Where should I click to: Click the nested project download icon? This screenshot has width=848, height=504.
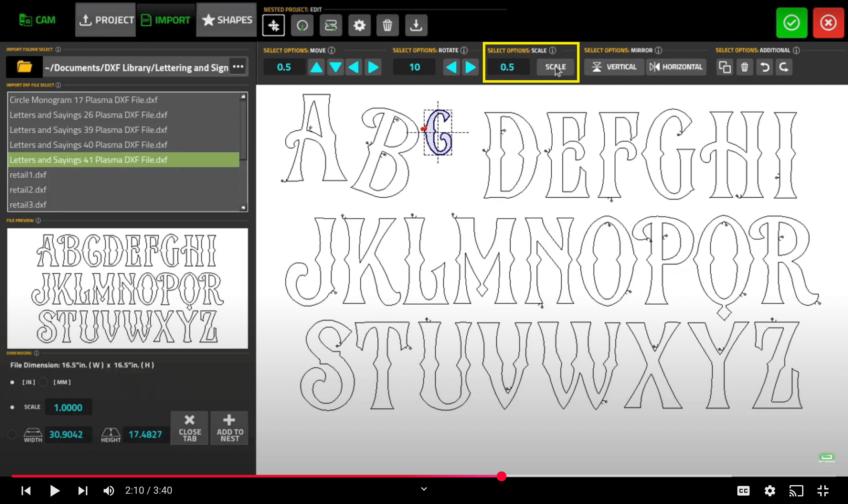point(416,25)
